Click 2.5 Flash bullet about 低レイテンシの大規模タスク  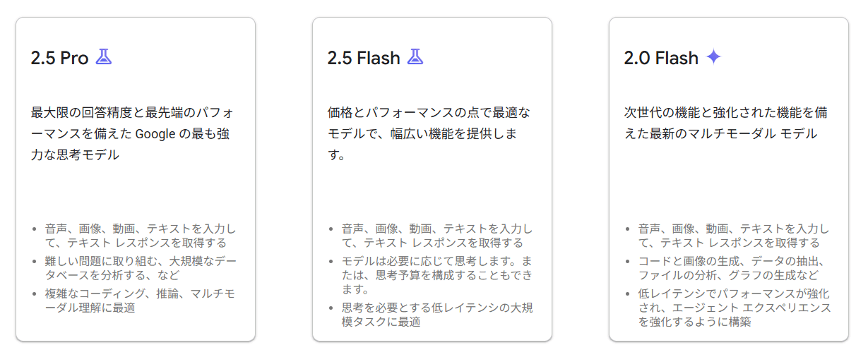click(437, 315)
